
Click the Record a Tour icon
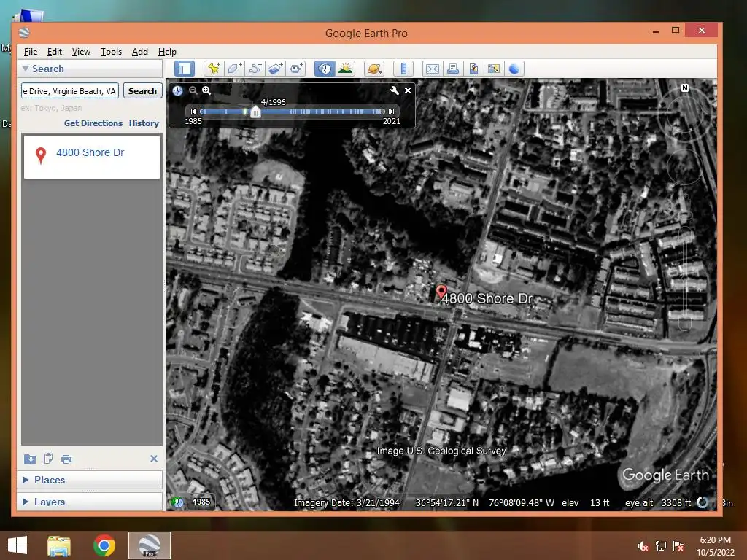(x=296, y=69)
